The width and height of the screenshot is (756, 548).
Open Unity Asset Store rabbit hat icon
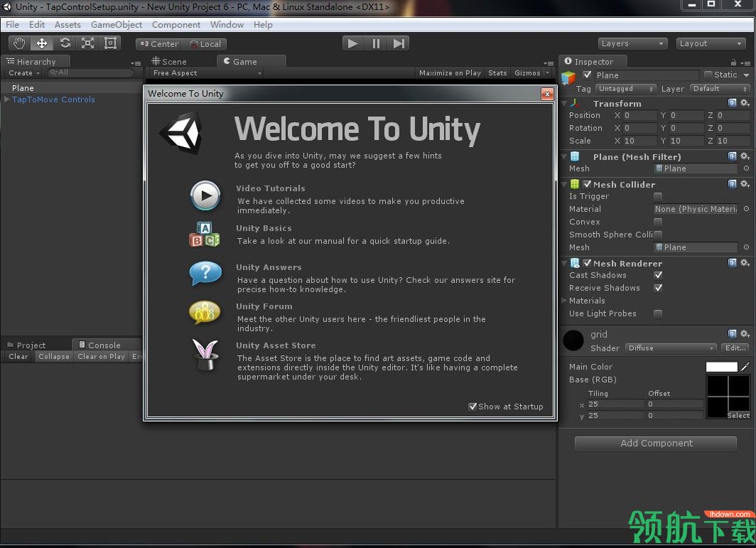tap(205, 354)
